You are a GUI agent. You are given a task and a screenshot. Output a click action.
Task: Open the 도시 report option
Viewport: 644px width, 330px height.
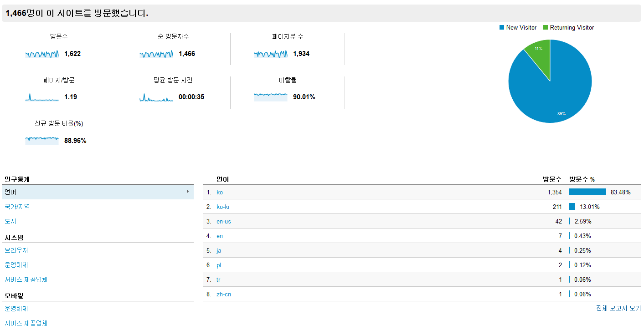pyautogui.click(x=10, y=221)
